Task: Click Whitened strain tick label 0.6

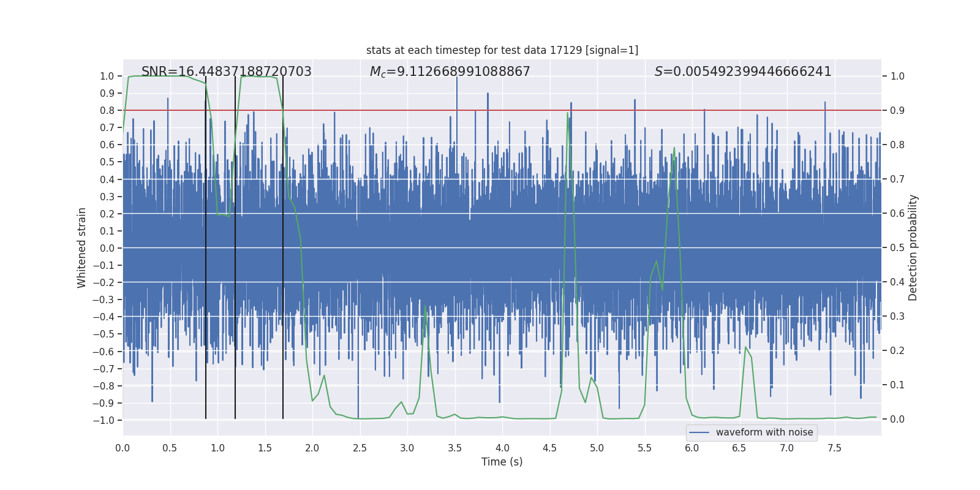Action: click(x=107, y=145)
